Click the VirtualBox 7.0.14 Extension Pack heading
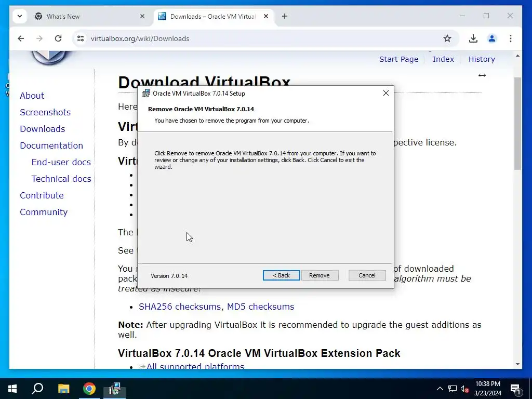The image size is (532, 399). tap(259, 353)
